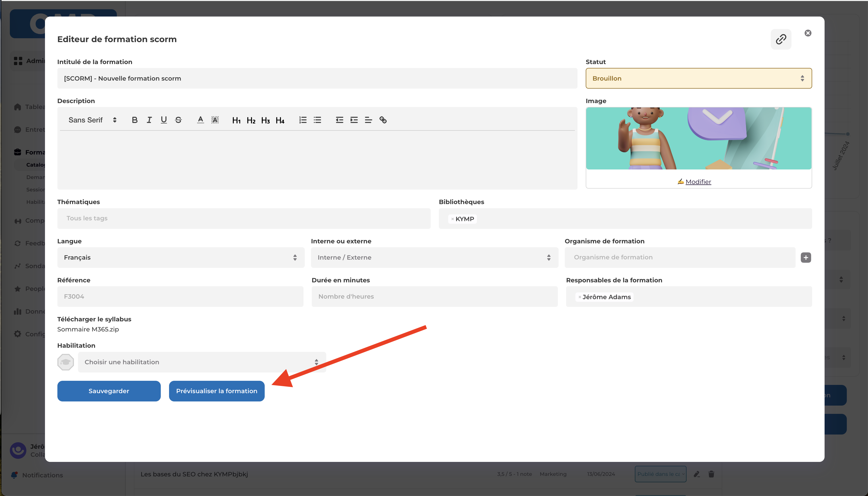The image size is (868, 496).
Task: Toggle bold formatting in description toolbar
Action: pyautogui.click(x=135, y=120)
